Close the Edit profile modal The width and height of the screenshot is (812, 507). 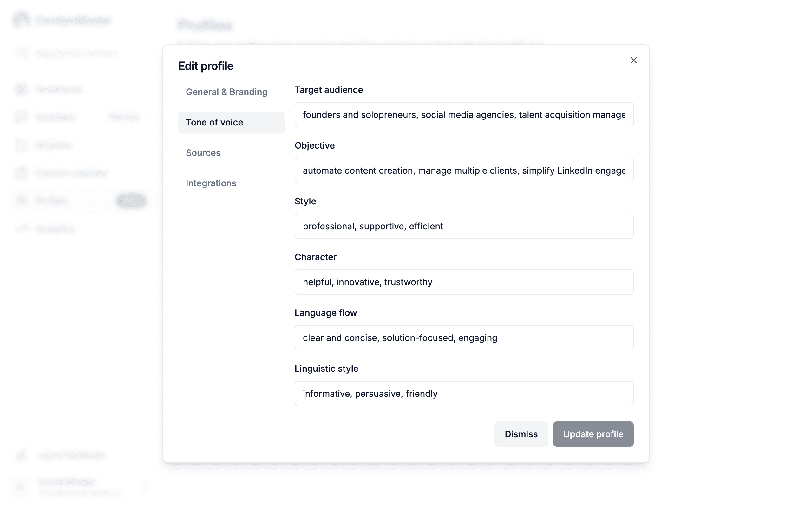tap(634, 60)
